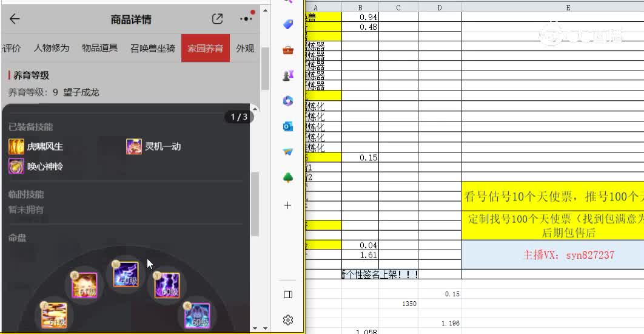Screen dimensions: 644x334
Task: Switch to the 评价 tab
Action: 12,48
